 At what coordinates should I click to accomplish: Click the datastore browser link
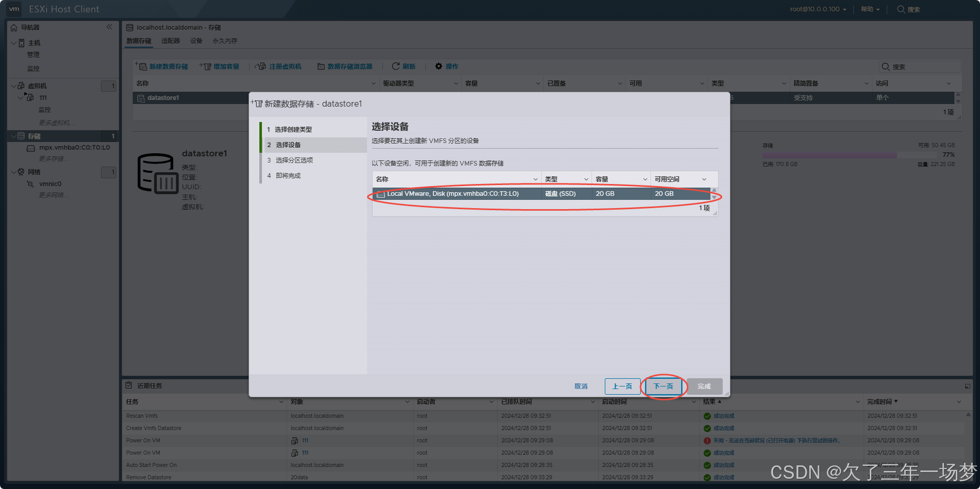350,67
